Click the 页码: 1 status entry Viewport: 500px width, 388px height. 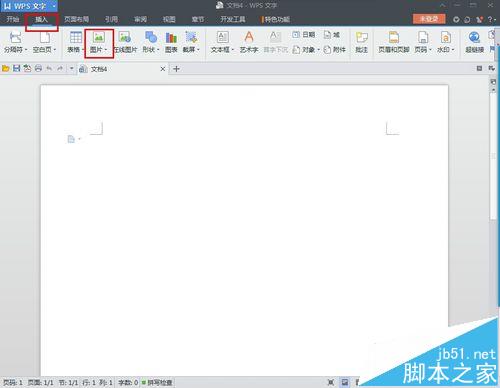(x=13, y=382)
